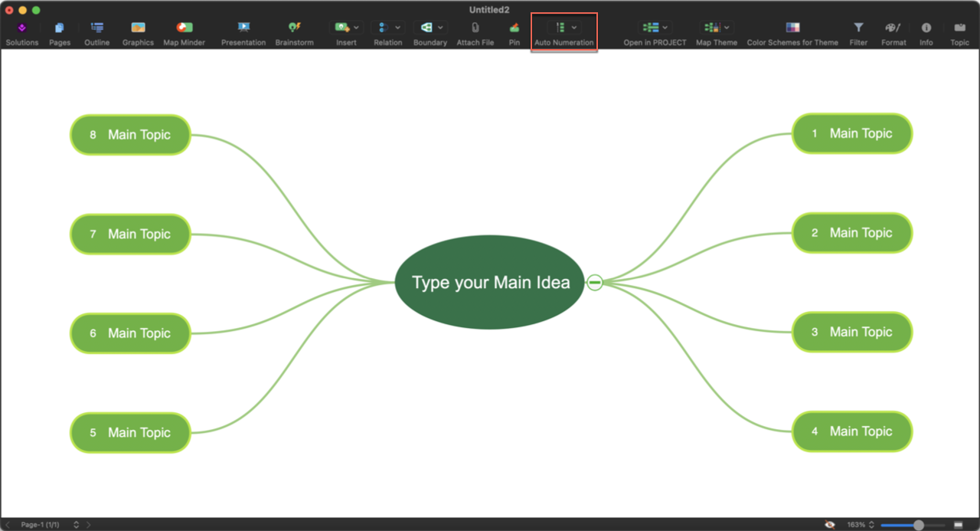Launch Map Minder
This screenshot has width=980, height=531.
coord(185,33)
